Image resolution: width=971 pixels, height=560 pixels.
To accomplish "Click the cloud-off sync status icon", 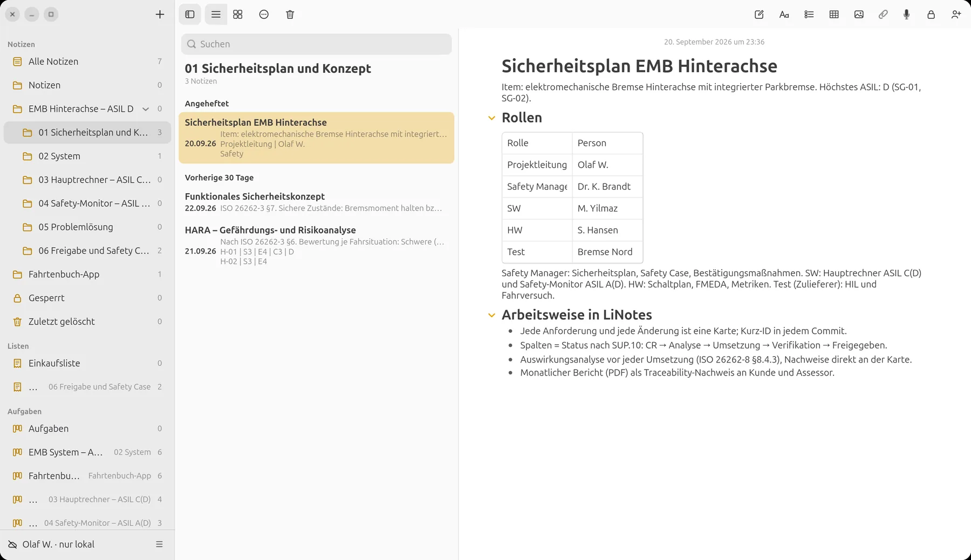I will [x=12, y=544].
